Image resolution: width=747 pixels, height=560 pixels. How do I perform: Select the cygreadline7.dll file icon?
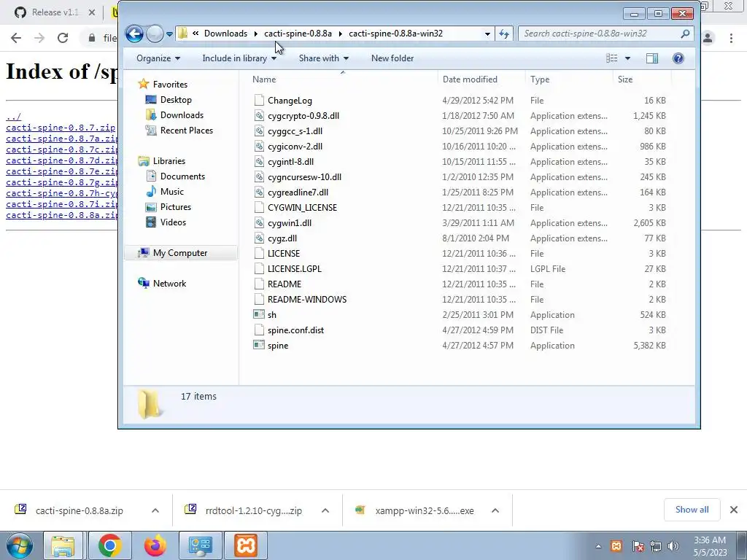[x=259, y=192]
